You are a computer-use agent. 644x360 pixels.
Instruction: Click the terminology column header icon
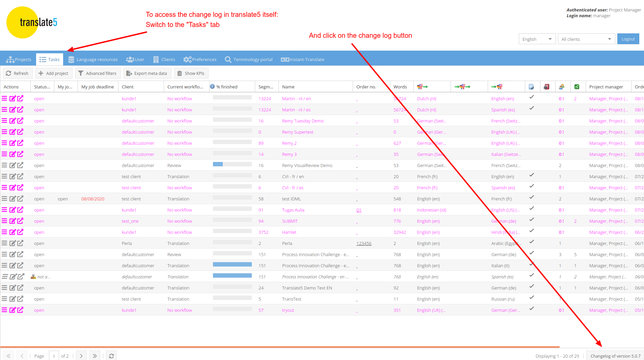[546, 87]
